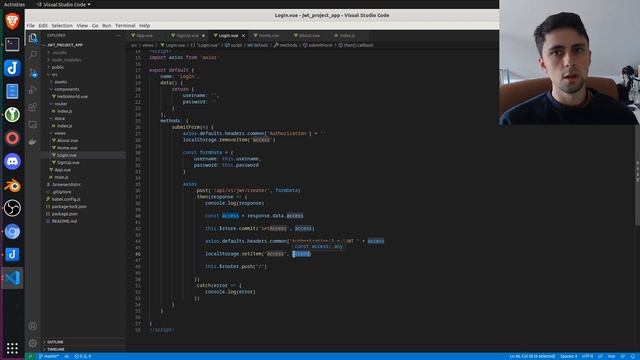Collapse the components folder
The width and height of the screenshot is (640, 360).
(67, 89)
